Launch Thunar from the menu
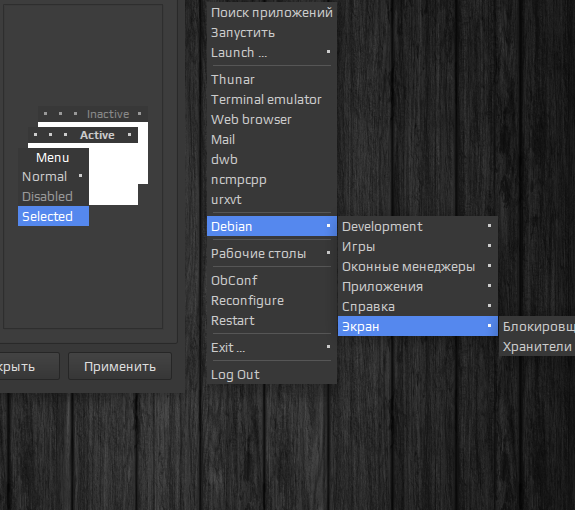The height and width of the screenshot is (510, 575). pos(272,80)
